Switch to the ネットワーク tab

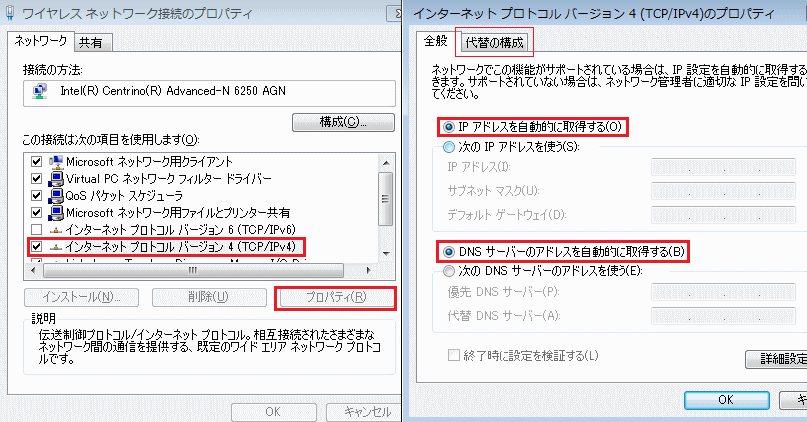click(41, 41)
